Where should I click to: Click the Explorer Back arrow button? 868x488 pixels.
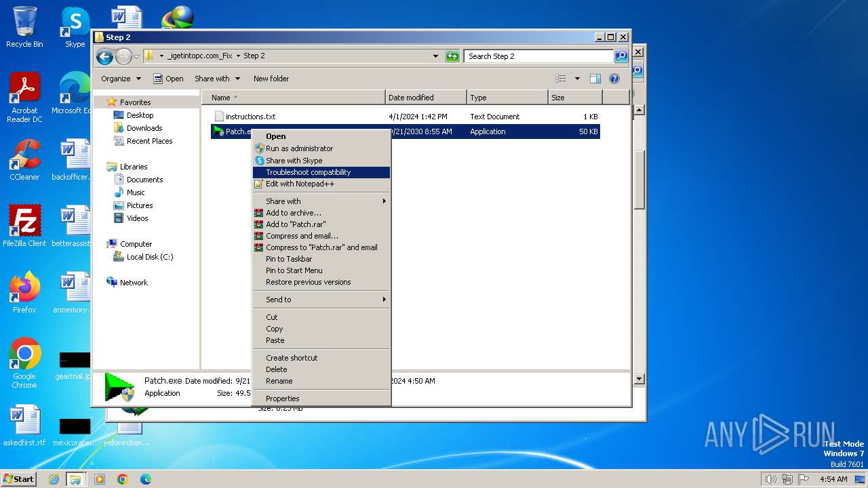pos(104,56)
